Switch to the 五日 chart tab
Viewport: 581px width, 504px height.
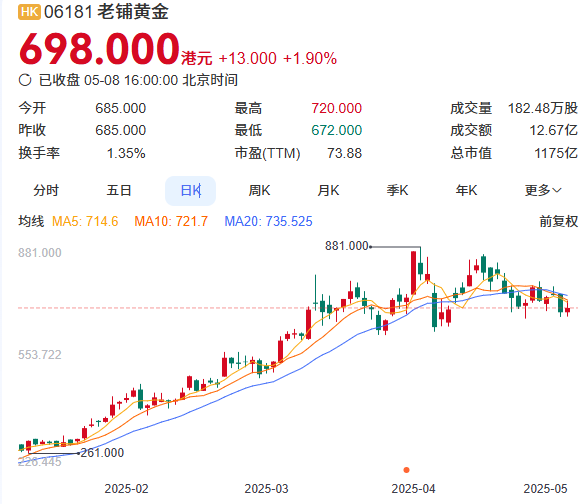point(119,190)
